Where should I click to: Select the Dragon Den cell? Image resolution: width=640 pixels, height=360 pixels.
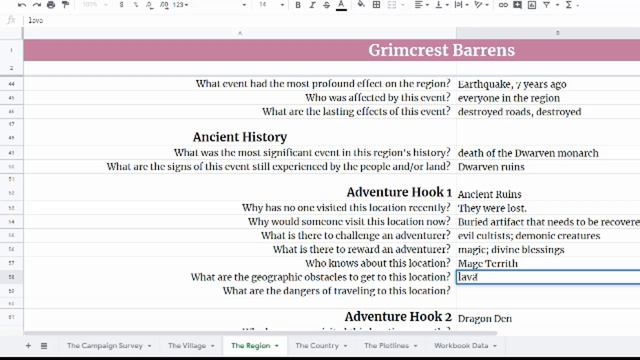(548, 317)
